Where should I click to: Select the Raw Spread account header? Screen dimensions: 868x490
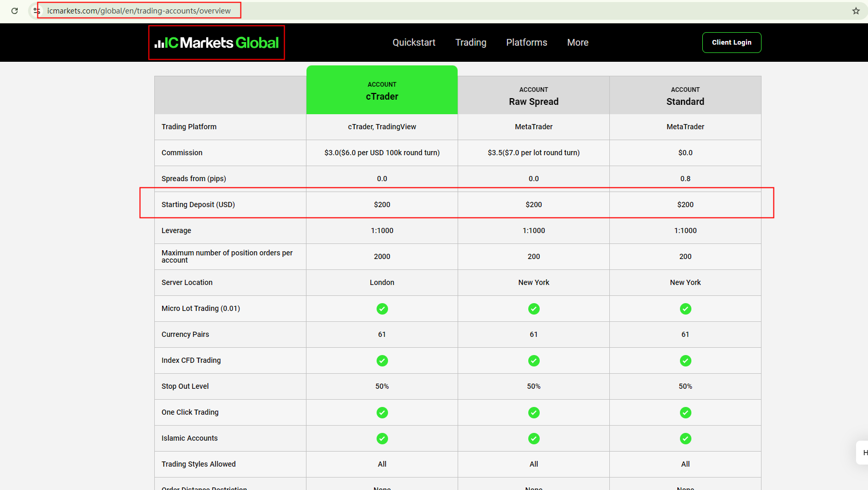click(x=533, y=96)
